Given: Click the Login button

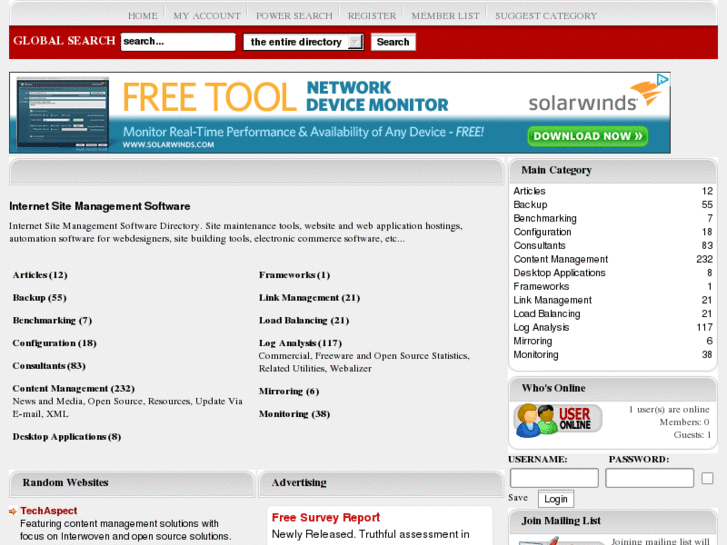Looking at the screenshot, I should (x=556, y=499).
